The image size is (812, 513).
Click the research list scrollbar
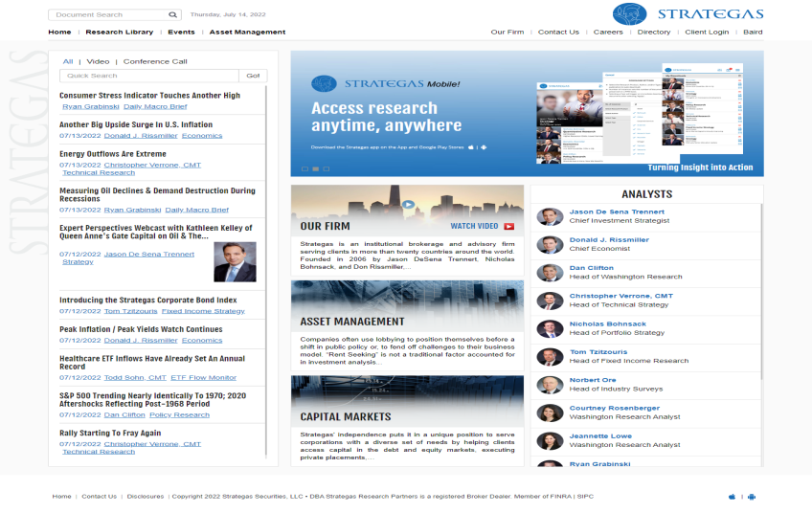[x=266, y=272]
